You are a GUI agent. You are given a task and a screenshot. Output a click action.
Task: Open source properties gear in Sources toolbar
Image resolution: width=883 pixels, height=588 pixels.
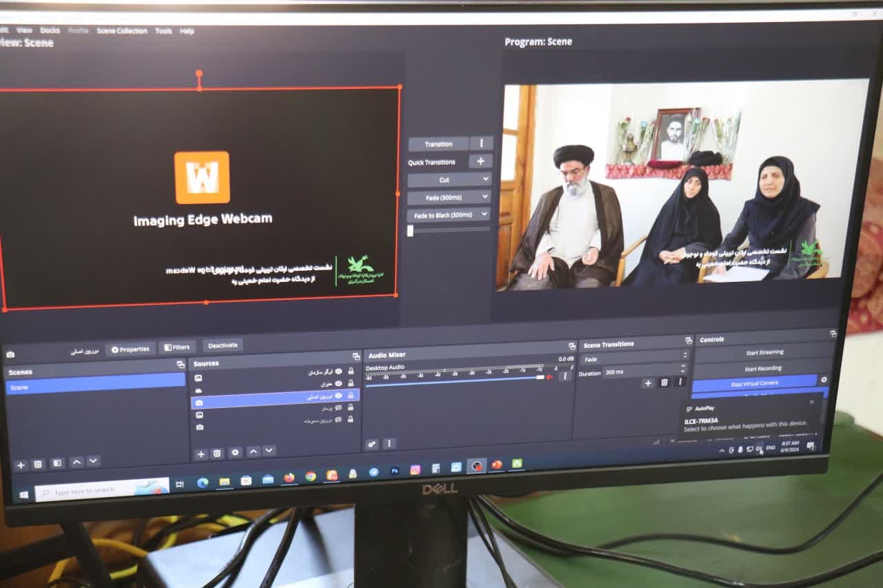click(235, 453)
